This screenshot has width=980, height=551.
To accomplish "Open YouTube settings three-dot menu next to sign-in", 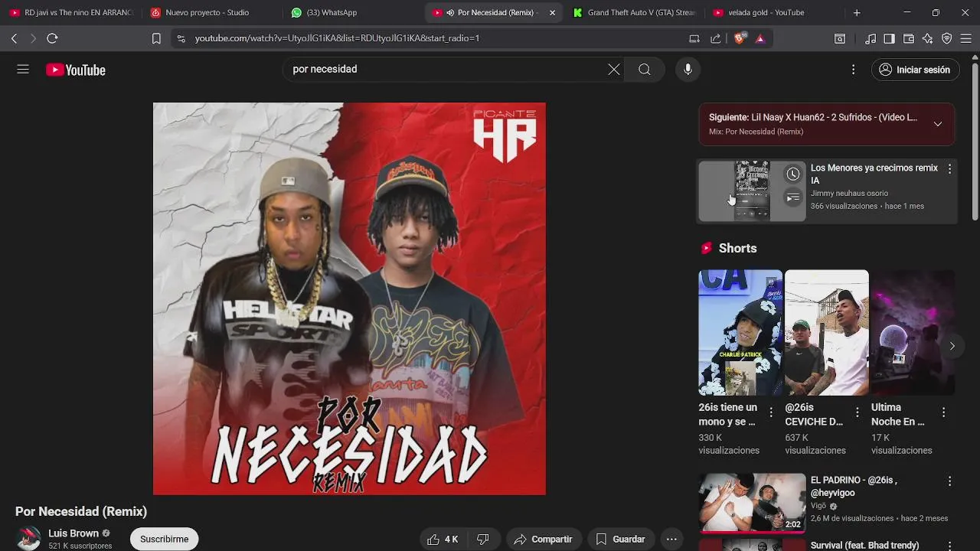I will pyautogui.click(x=853, y=70).
